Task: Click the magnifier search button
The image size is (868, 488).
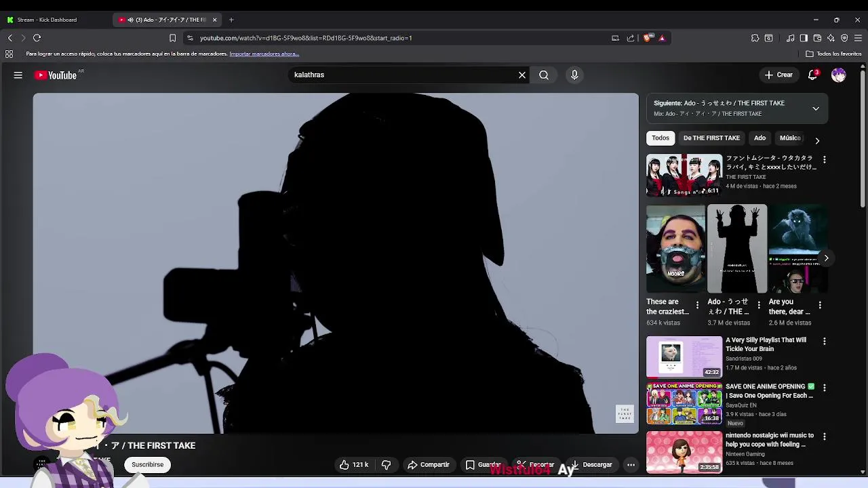Action: click(544, 75)
